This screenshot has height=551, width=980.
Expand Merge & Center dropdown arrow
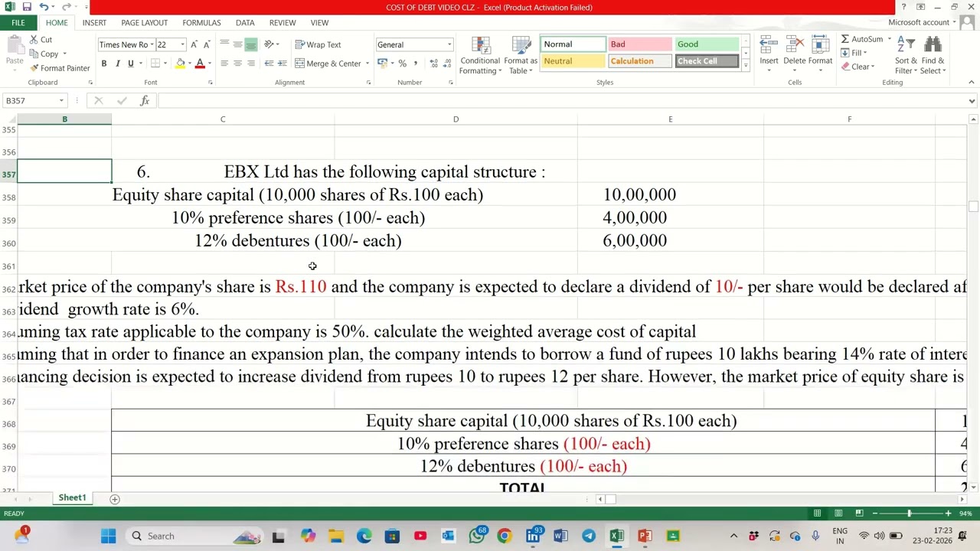(x=367, y=64)
